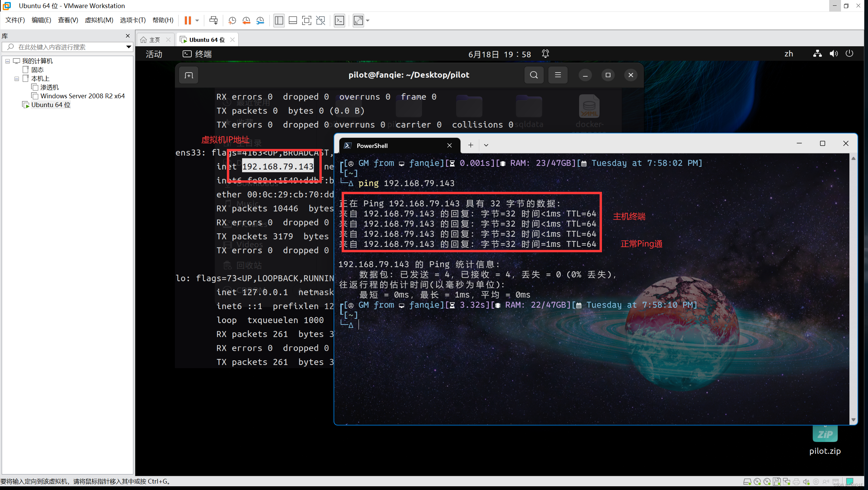Click the 活动 activities button
Image resolution: width=868 pixels, height=490 pixels.
click(x=154, y=54)
